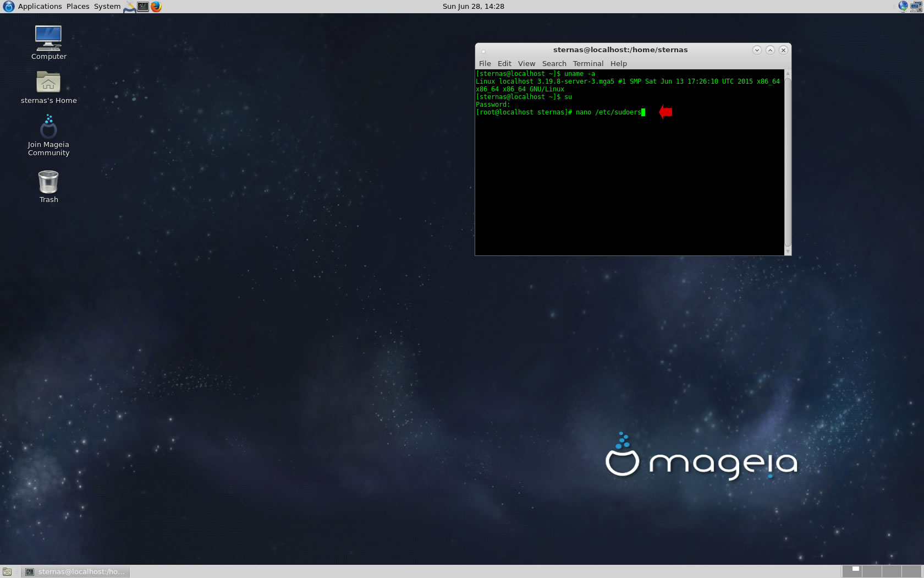Click the clock showing Sun Jun 28, 14:28
This screenshot has width=924, height=578.
[473, 7]
